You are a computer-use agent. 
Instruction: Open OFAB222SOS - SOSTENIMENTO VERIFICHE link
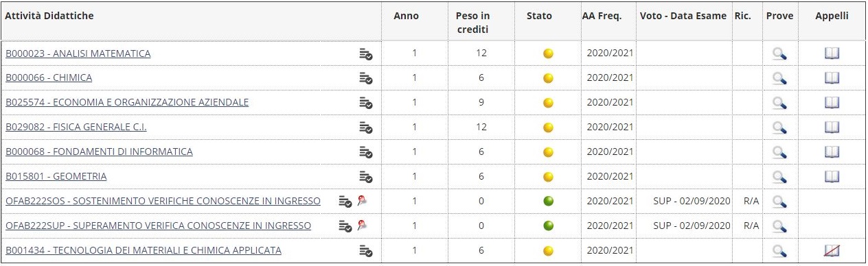pyautogui.click(x=163, y=202)
